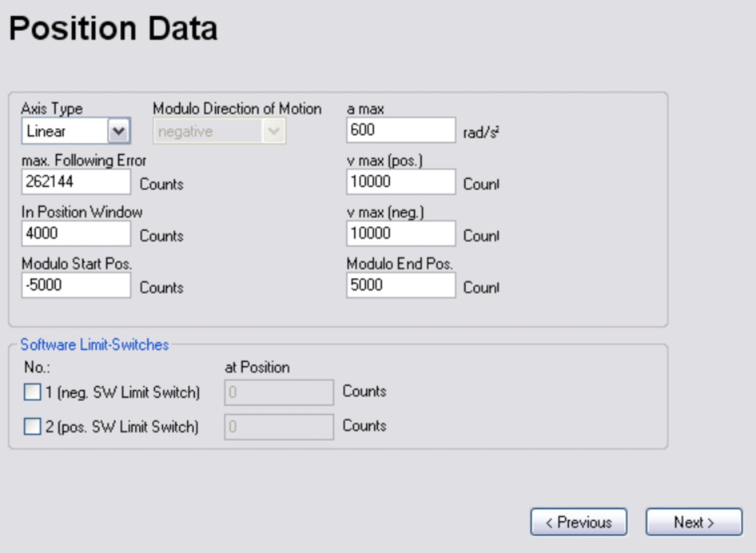The image size is (756, 553).
Task: Click the v max (neg.) input field
Action: point(400,233)
